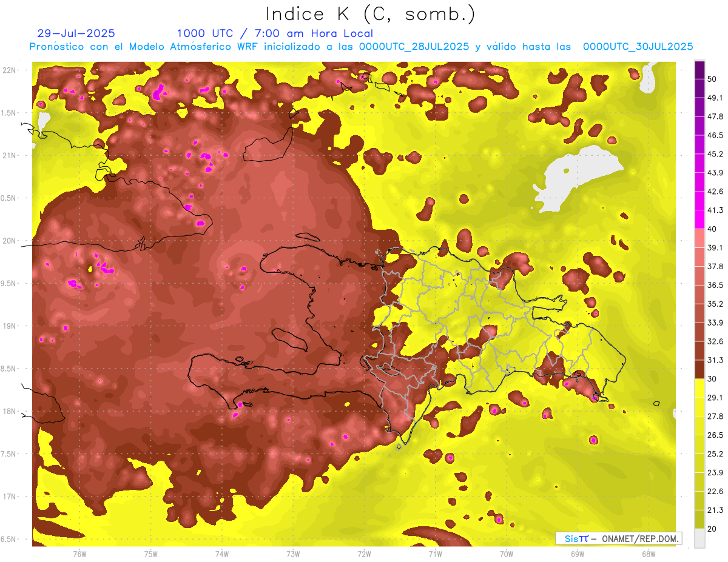Image resolution: width=728 pixels, height=562 pixels.
Task: Pick the dark purple swatch at the colorbar top
Action: pos(699,70)
